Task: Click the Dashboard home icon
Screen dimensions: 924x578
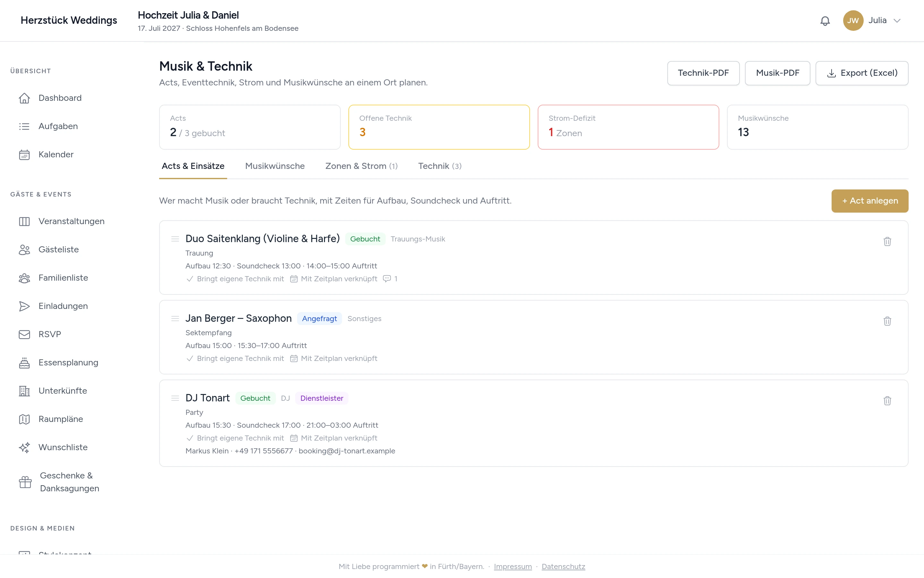Action: [24, 98]
